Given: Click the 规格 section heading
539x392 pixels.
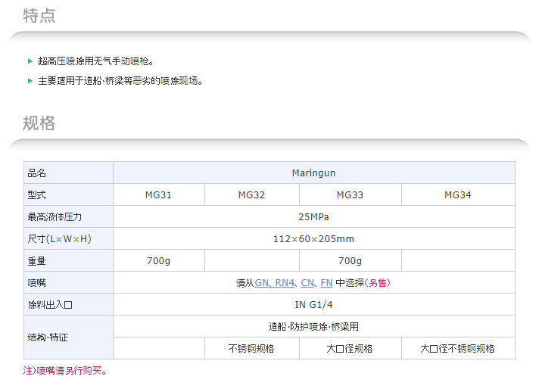Looking at the screenshot, I should click(39, 123).
